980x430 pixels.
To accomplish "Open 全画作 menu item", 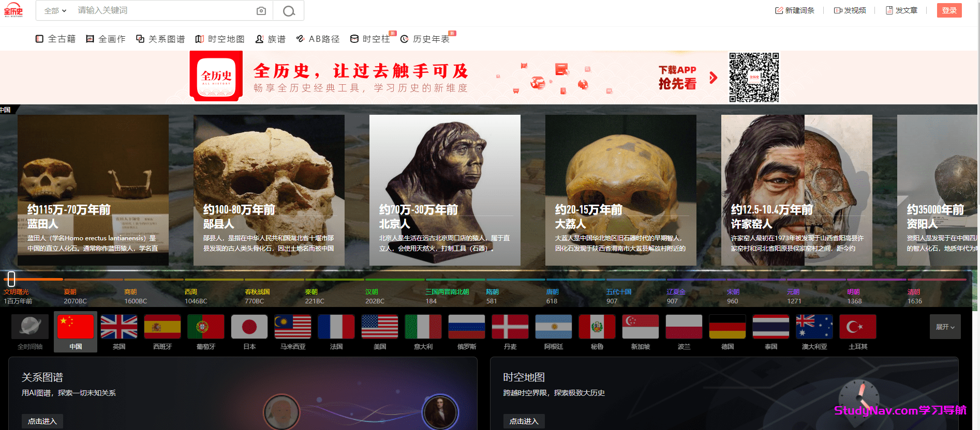I will [x=106, y=39].
